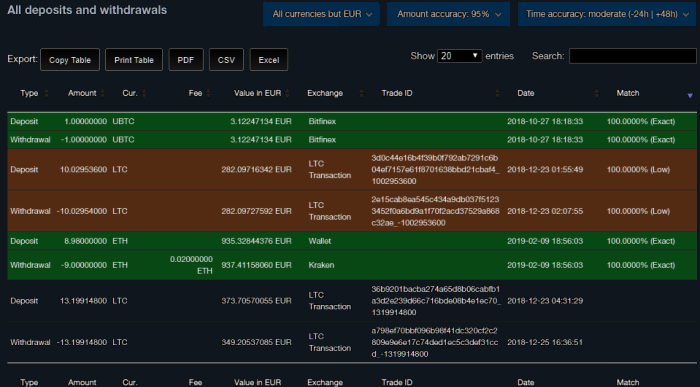Image resolution: width=700 pixels, height=387 pixels.
Task: Open the All currencies but EUR dropdown
Action: point(321,14)
